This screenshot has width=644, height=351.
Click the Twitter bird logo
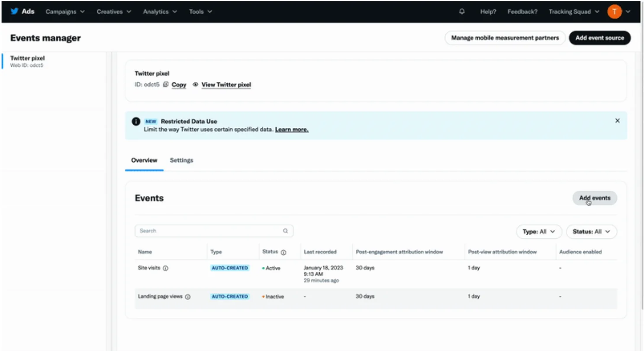[14, 12]
